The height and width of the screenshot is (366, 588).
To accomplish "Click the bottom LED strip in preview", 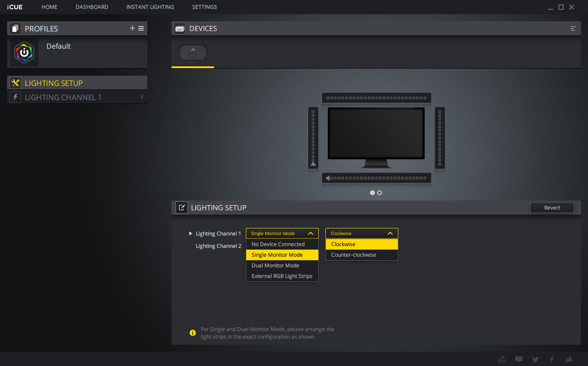I will coord(376,178).
